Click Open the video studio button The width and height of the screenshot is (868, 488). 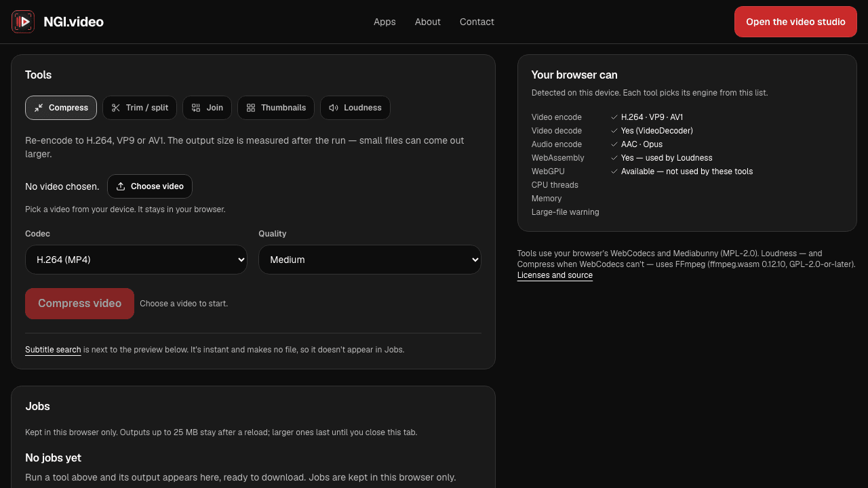[x=795, y=22]
